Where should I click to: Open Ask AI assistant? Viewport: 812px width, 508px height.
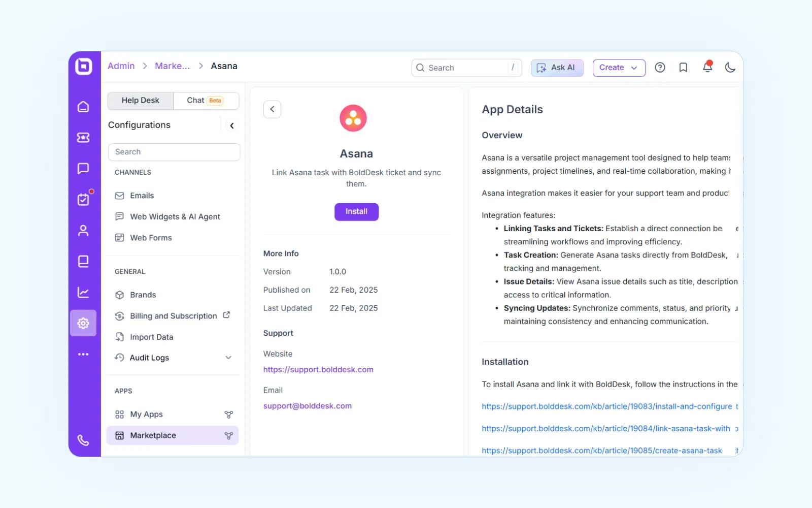(557, 68)
